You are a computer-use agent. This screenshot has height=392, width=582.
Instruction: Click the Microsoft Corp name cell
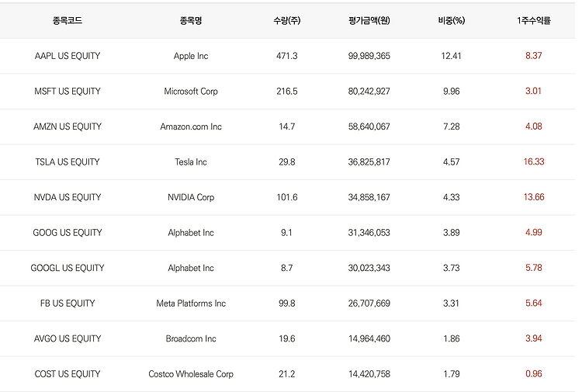click(x=191, y=92)
